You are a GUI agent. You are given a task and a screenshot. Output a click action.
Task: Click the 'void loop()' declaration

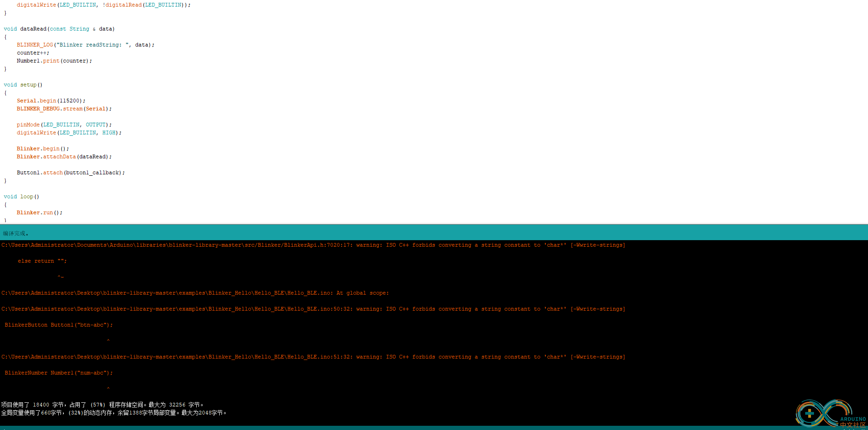point(22,196)
